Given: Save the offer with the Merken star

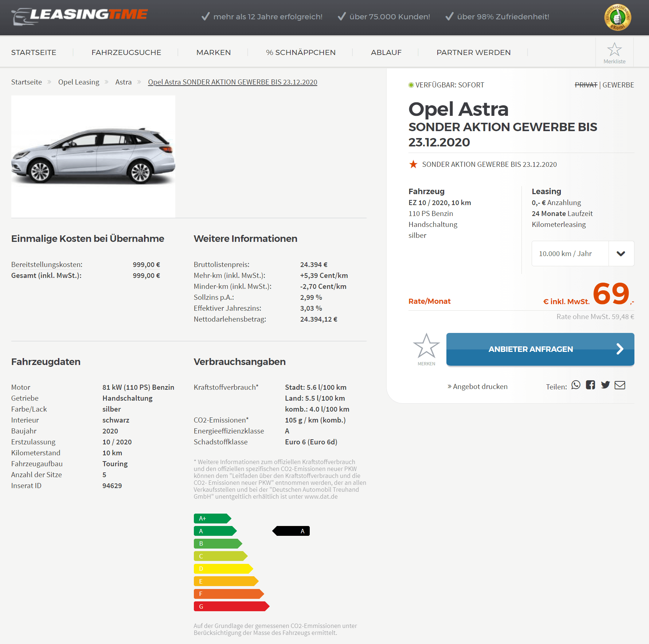Looking at the screenshot, I should point(426,349).
